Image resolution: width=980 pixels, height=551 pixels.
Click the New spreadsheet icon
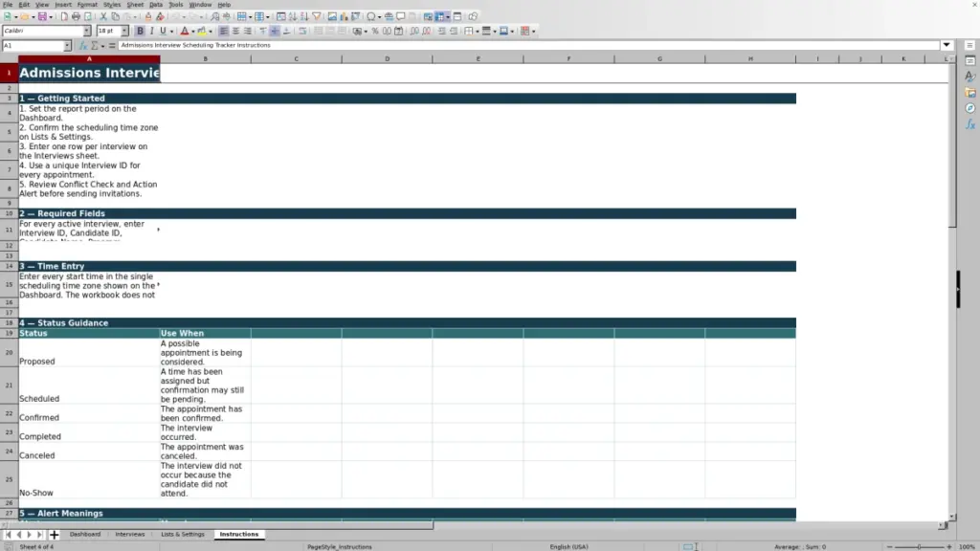point(7,16)
